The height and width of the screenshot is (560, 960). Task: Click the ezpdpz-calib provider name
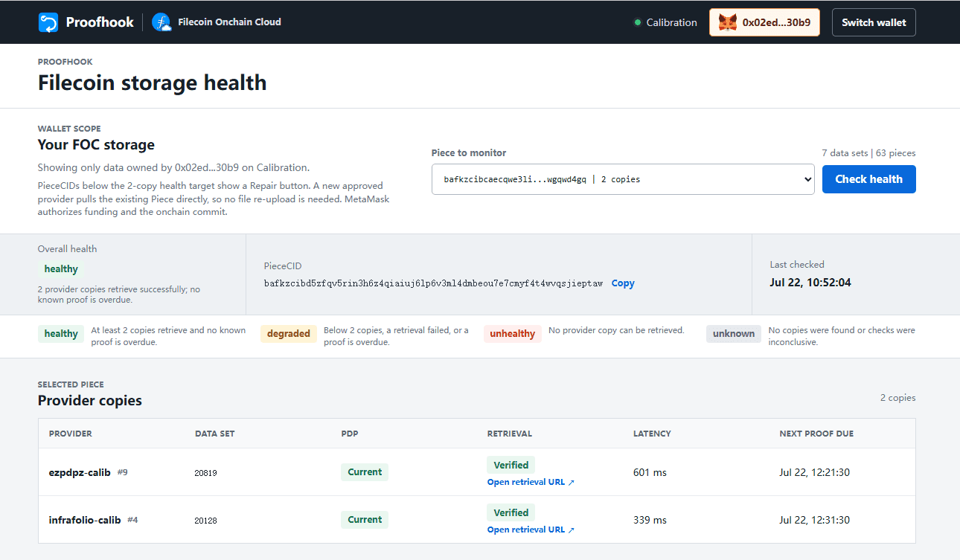coord(80,472)
